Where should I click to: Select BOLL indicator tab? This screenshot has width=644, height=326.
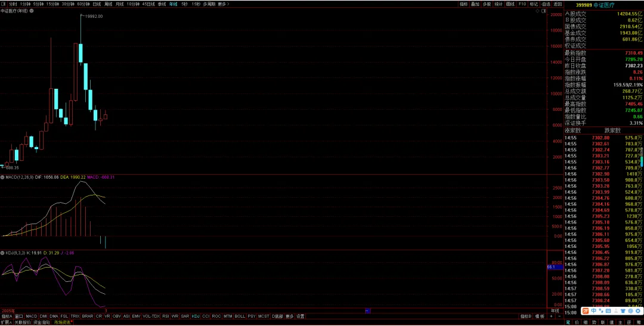[240, 316]
